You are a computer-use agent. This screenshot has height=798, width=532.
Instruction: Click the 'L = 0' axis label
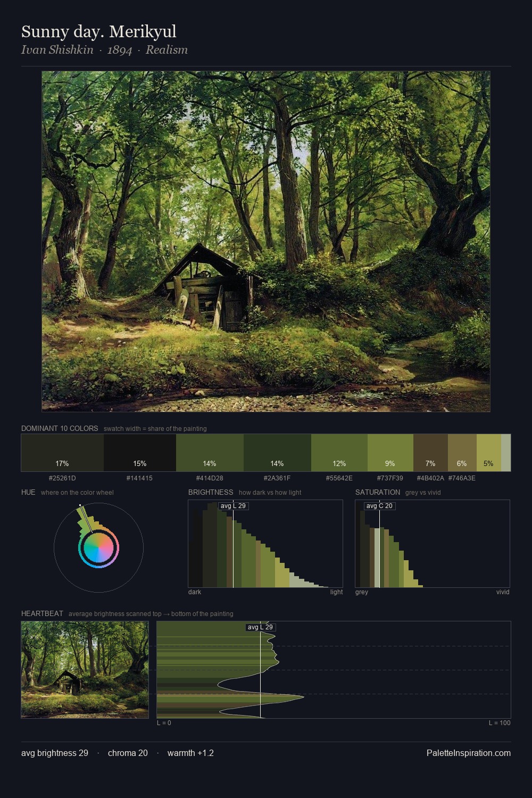click(x=164, y=723)
